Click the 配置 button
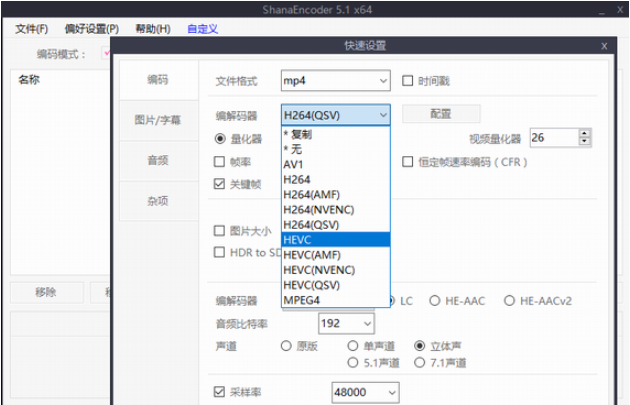 (441, 114)
